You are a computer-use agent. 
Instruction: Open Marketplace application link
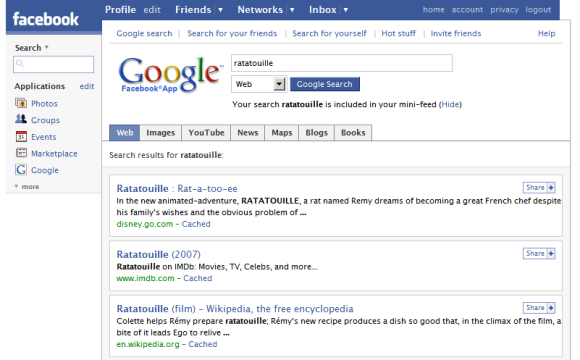(54, 154)
